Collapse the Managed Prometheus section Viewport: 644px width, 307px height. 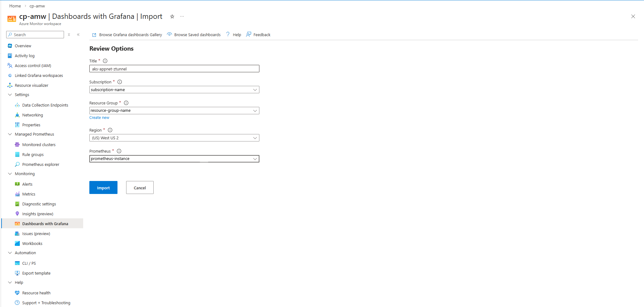(10, 134)
